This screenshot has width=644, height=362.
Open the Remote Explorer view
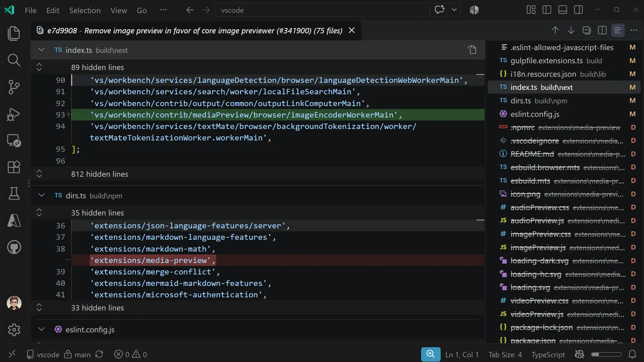14,140
